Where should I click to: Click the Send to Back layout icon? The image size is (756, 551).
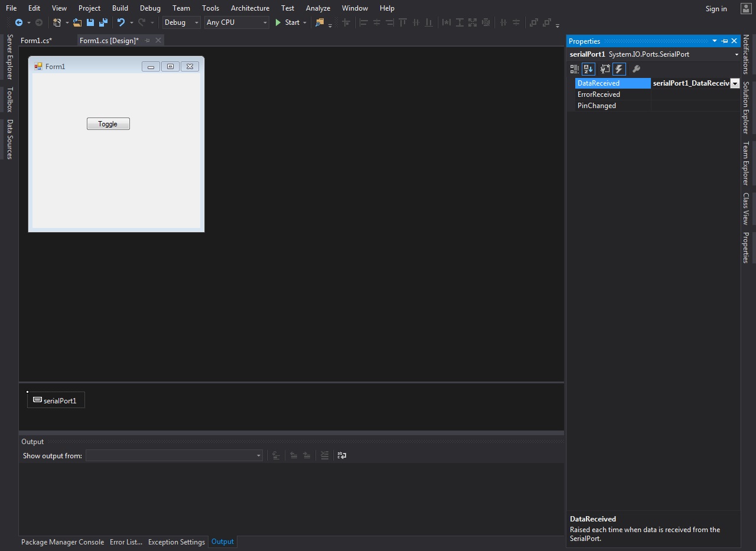pyautogui.click(x=547, y=22)
